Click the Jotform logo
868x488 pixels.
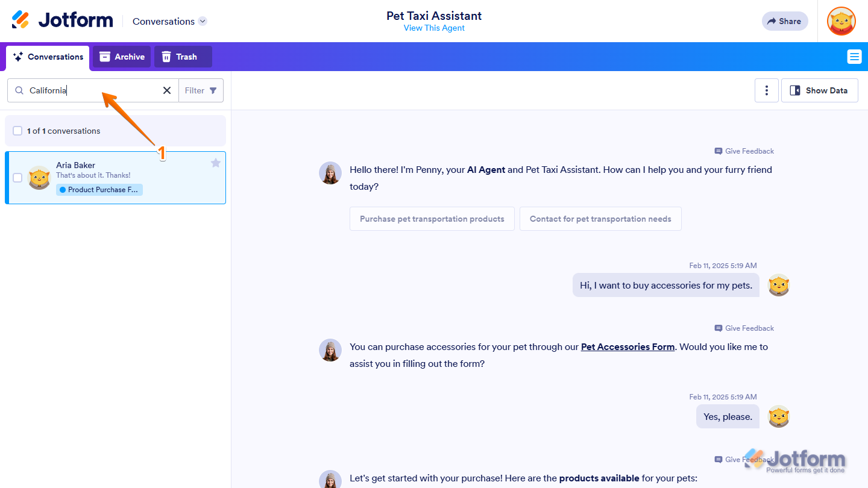click(62, 20)
